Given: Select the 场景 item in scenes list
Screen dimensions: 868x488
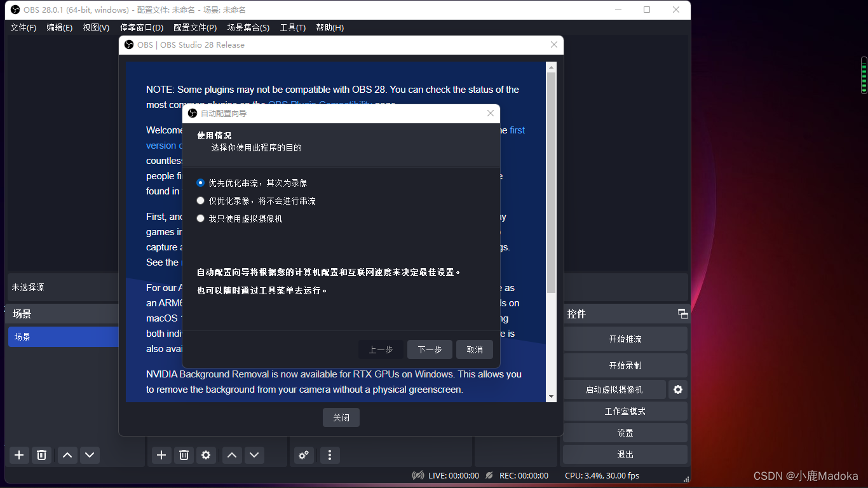Looking at the screenshot, I should click(64, 337).
